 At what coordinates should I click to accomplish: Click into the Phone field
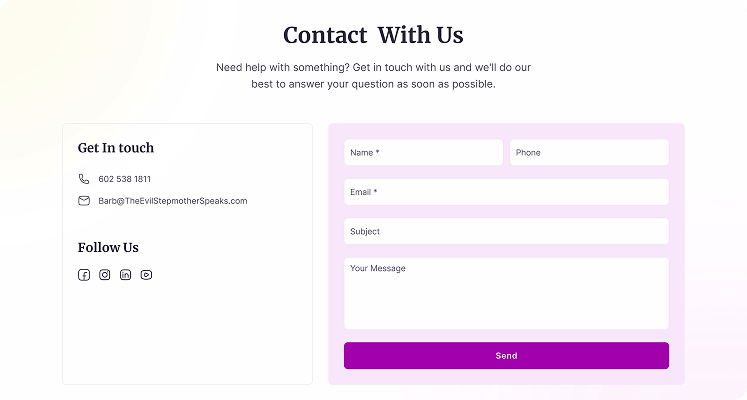click(x=589, y=152)
